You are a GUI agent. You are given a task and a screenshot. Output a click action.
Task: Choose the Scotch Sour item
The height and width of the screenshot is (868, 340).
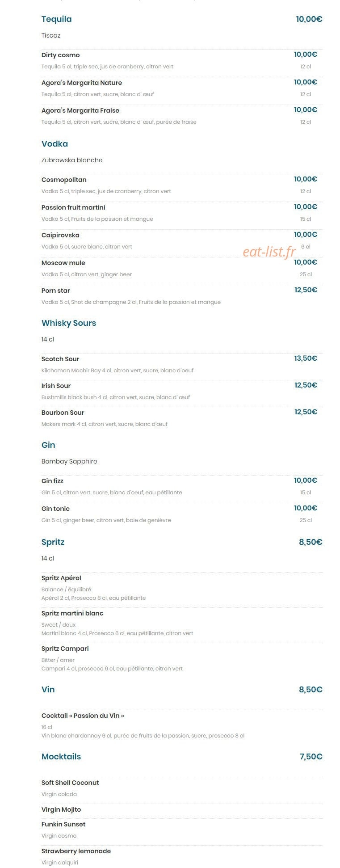tap(60, 359)
